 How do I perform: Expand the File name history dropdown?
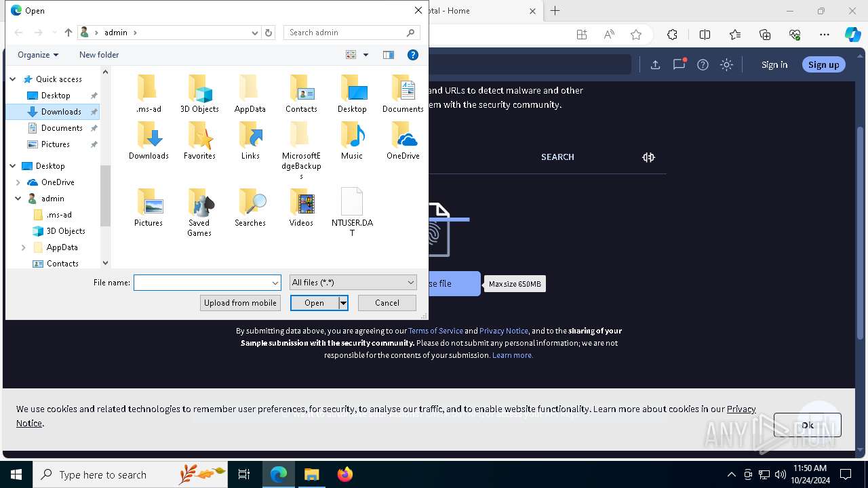click(275, 283)
